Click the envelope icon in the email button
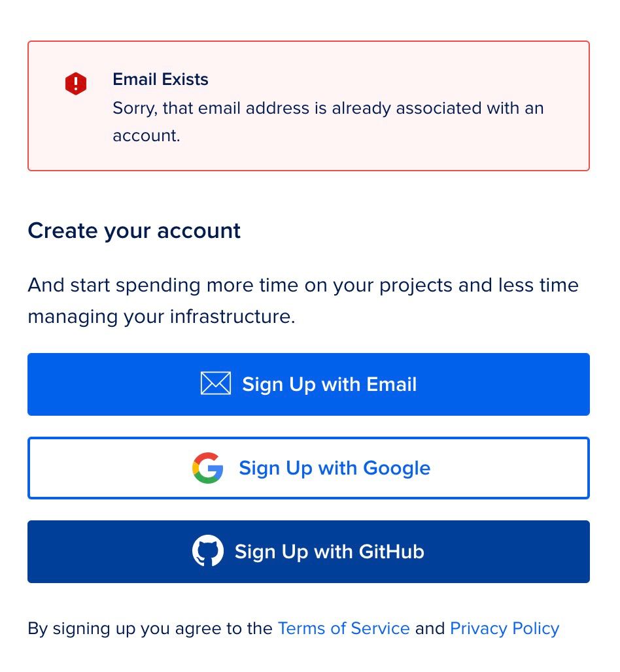 point(216,383)
